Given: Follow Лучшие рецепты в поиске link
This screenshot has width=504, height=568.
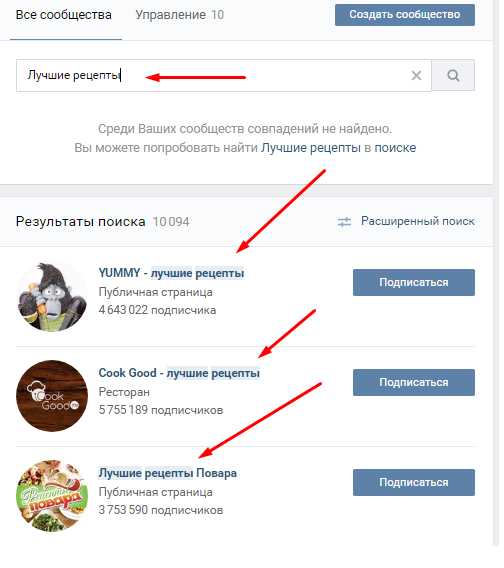Looking at the screenshot, I should tap(338, 148).
